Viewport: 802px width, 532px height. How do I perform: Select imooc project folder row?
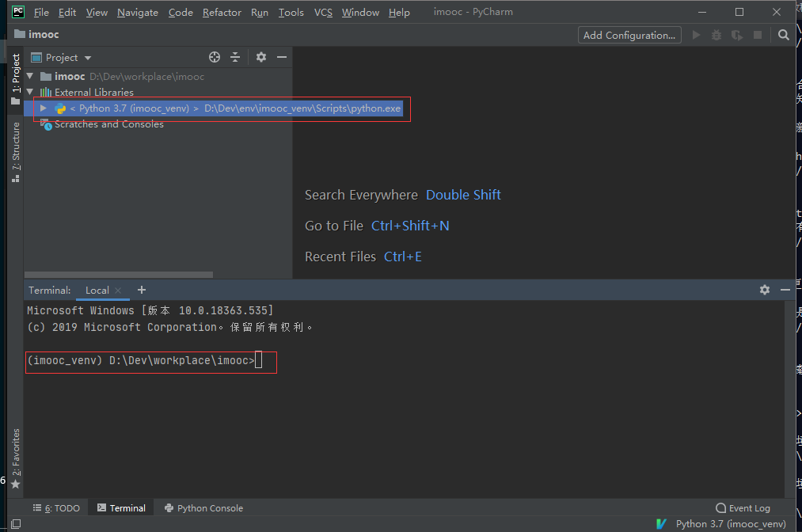pyautogui.click(x=158, y=76)
